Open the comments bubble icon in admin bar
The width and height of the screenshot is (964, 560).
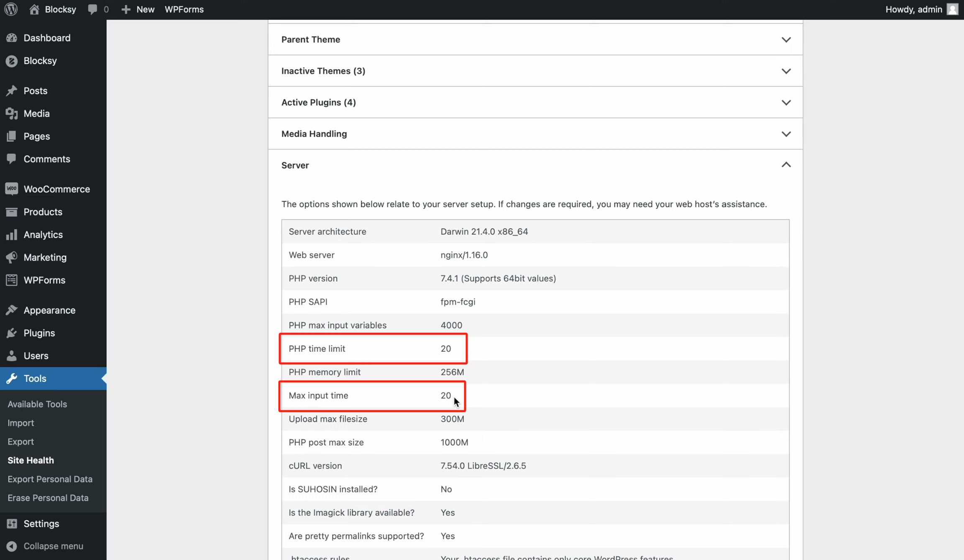92,9
